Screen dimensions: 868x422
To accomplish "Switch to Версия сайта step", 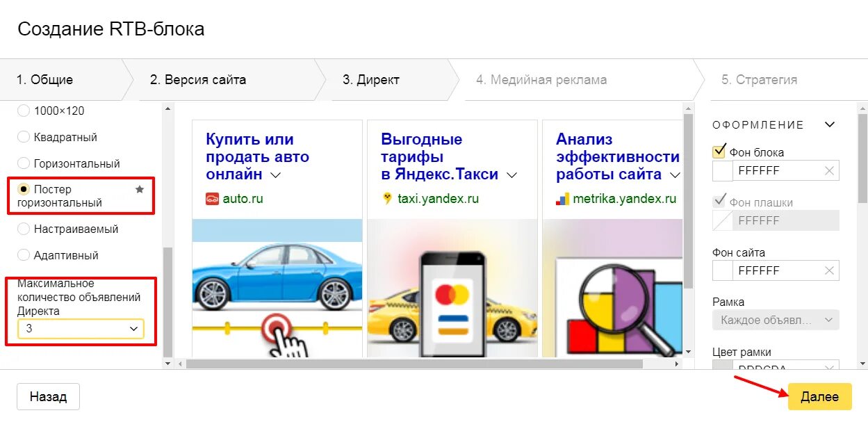I will coord(198,80).
